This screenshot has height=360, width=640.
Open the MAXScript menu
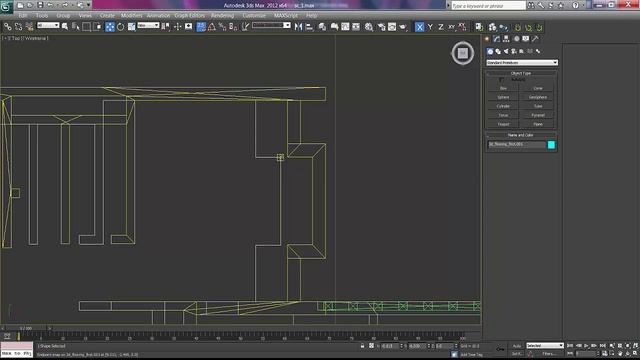(x=286, y=16)
